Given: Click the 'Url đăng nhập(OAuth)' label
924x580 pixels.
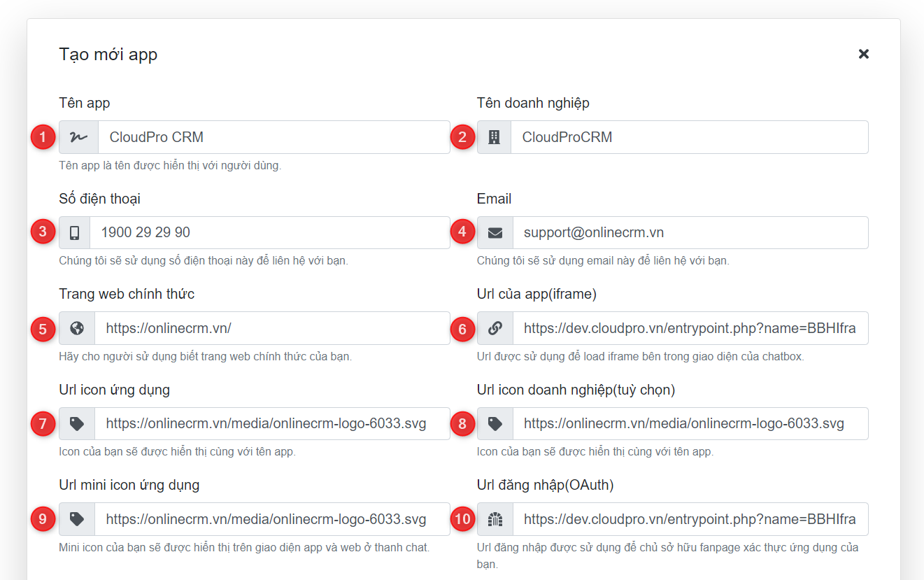Looking at the screenshot, I should (546, 485).
